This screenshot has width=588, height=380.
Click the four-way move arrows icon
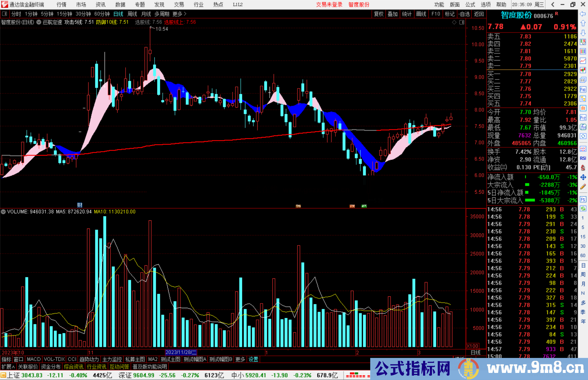tap(583, 177)
